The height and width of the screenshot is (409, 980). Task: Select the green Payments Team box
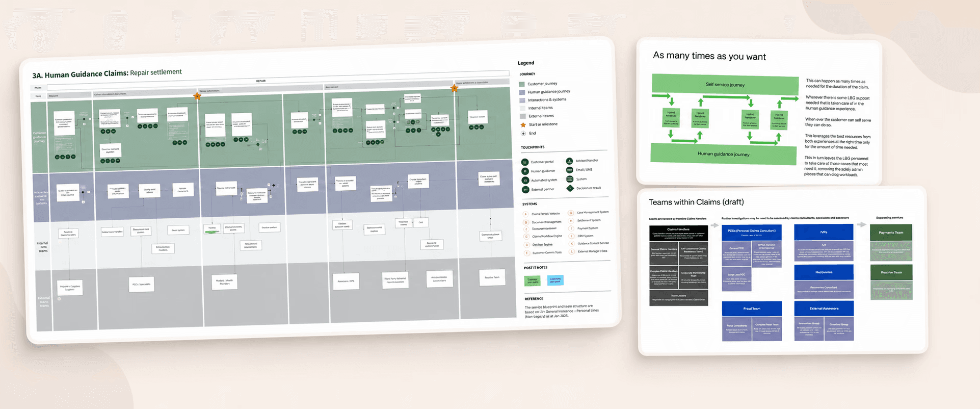tap(891, 233)
